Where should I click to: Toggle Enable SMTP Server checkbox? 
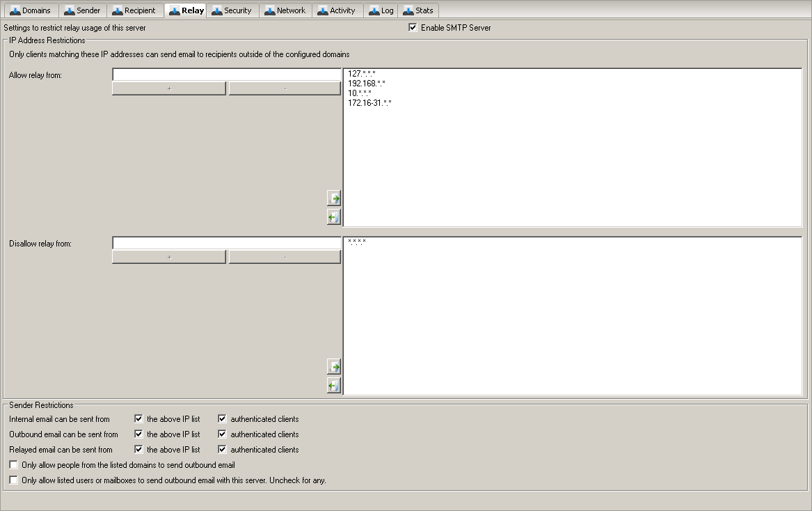click(413, 28)
